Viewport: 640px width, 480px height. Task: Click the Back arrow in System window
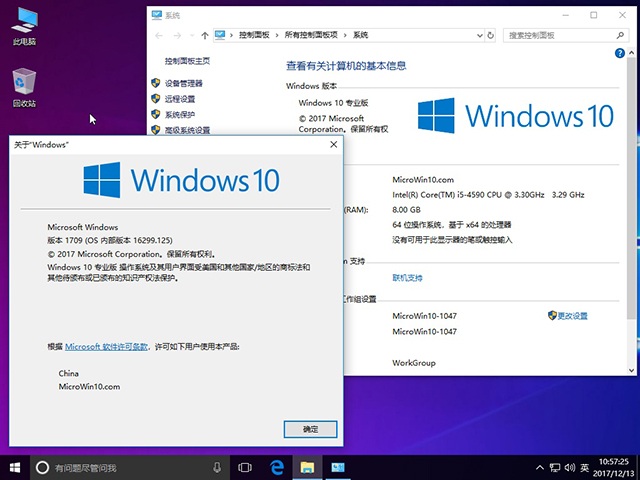pos(159,36)
